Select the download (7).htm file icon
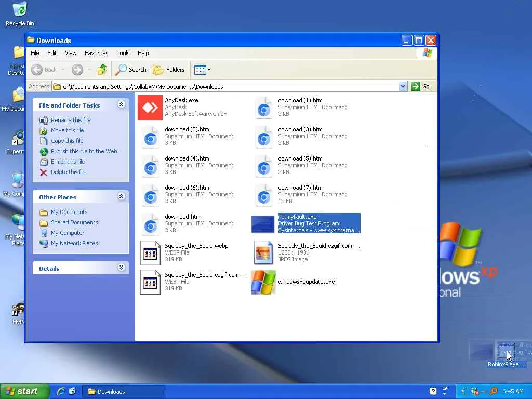 pos(263,196)
